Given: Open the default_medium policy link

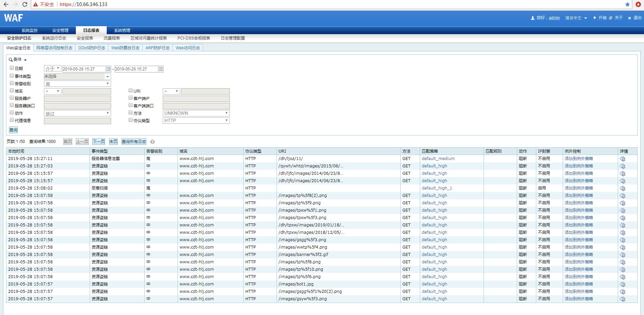Looking at the screenshot, I should coord(438,159).
